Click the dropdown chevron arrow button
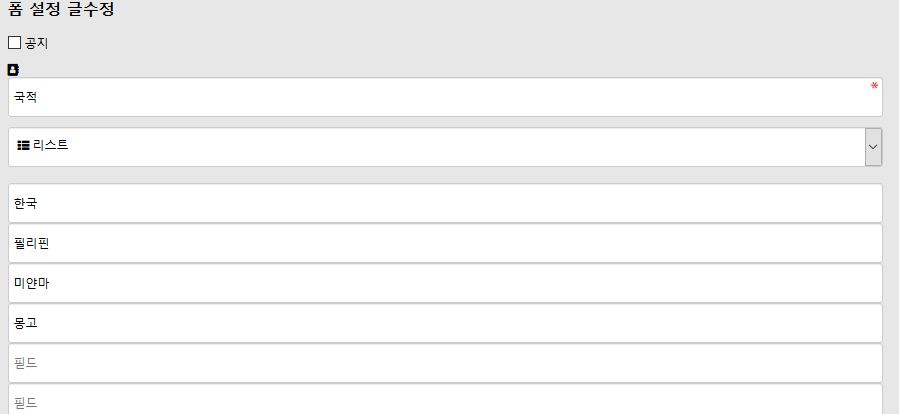Screen dimensions: 899x414 pos(873,147)
